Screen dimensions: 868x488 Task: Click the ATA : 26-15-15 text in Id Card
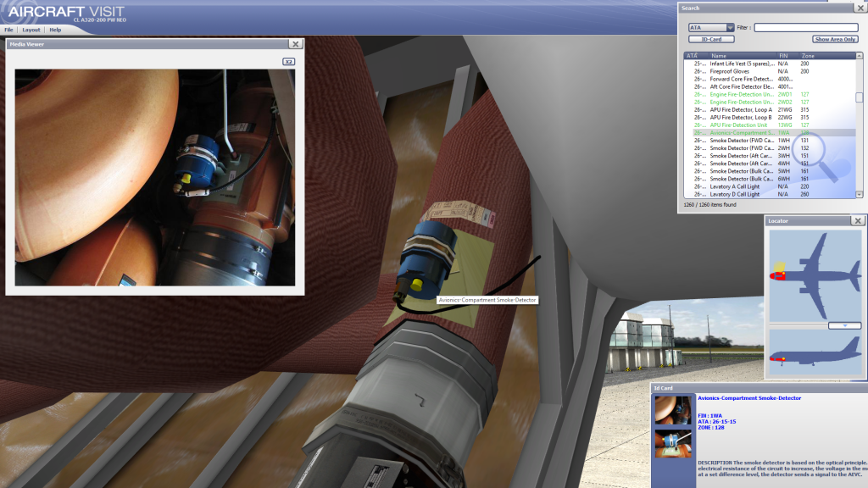point(717,422)
